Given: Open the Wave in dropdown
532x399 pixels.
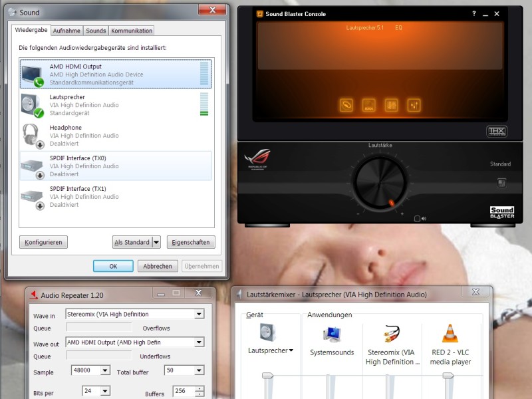Looking at the screenshot, I should pos(199,314).
